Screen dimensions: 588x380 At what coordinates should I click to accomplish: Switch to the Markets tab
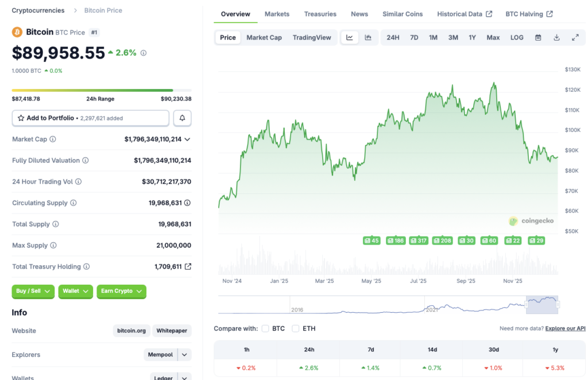click(277, 14)
